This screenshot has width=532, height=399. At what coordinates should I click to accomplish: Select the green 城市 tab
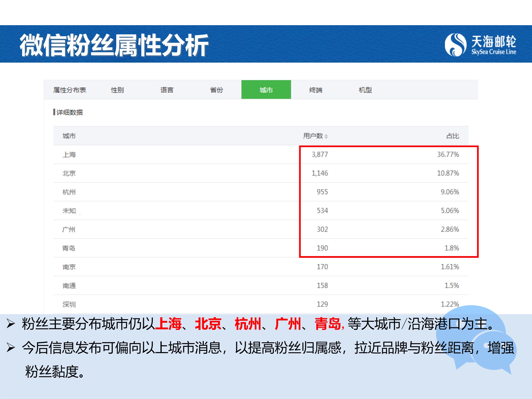click(x=266, y=90)
